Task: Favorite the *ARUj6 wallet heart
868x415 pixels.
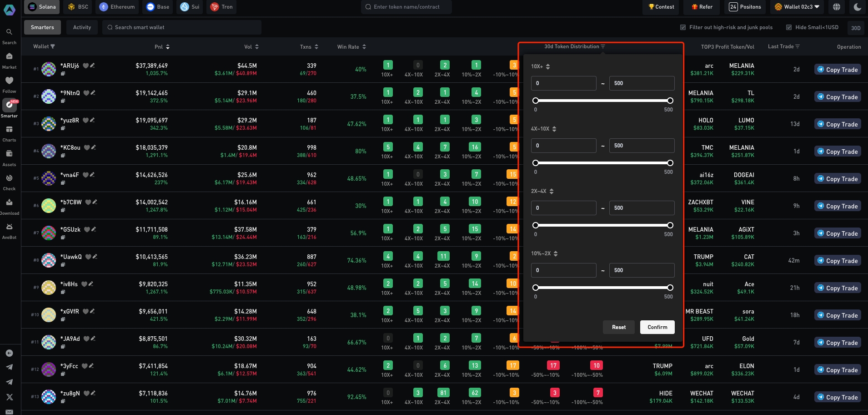Action: (85, 66)
